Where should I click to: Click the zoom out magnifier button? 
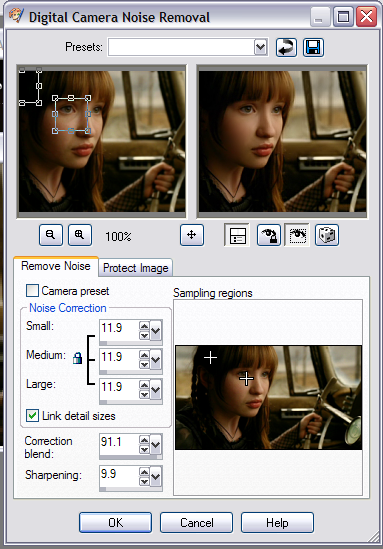click(x=51, y=235)
